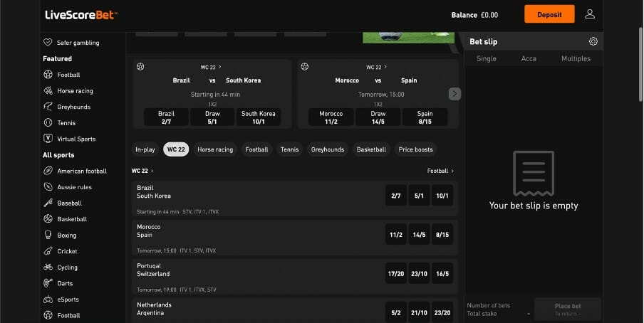Switch to the Single bet slip tab
The width and height of the screenshot is (644, 323).
pyautogui.click(x=487, y=58)
